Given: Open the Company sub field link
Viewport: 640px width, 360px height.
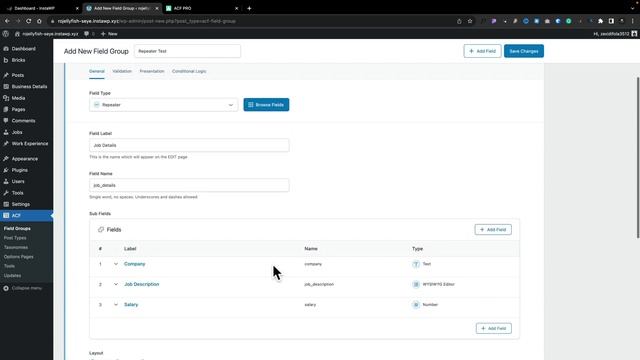Looking at the screenshot, I should tap(135, 264).
